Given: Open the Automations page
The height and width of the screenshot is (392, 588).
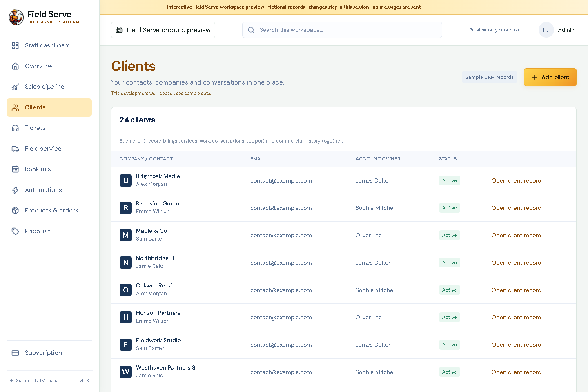Looking at the screenshot, I should [49, 190].
